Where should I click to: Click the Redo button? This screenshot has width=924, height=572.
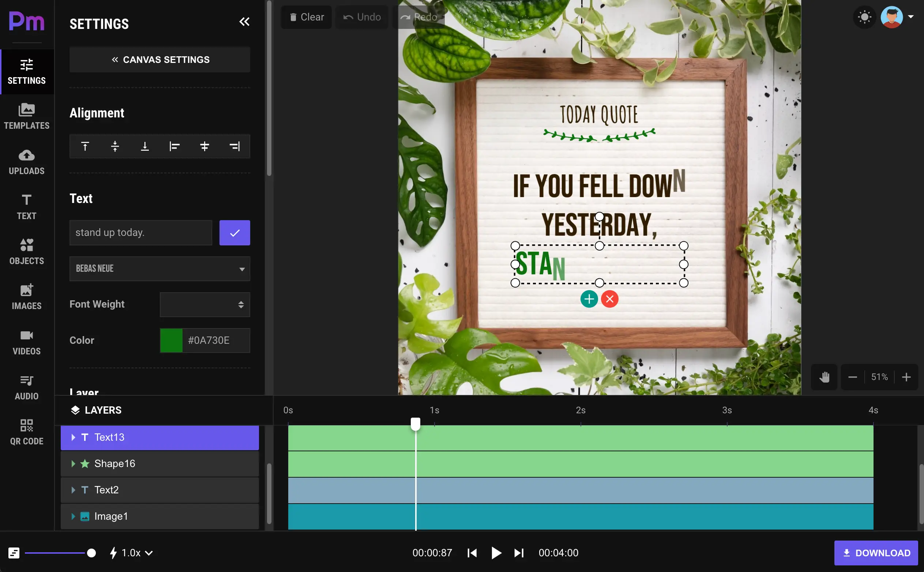point(418,17)
